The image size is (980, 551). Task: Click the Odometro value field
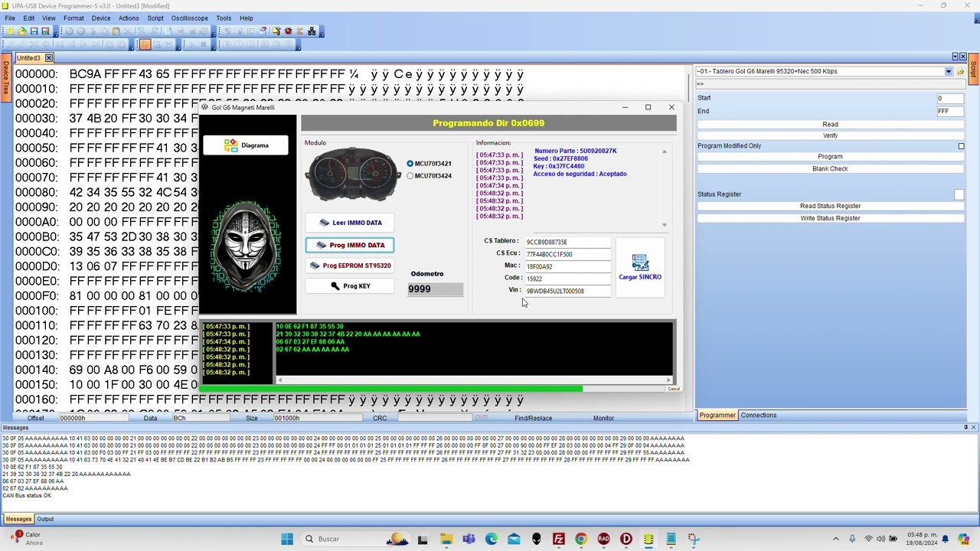(x=435, y=289)
